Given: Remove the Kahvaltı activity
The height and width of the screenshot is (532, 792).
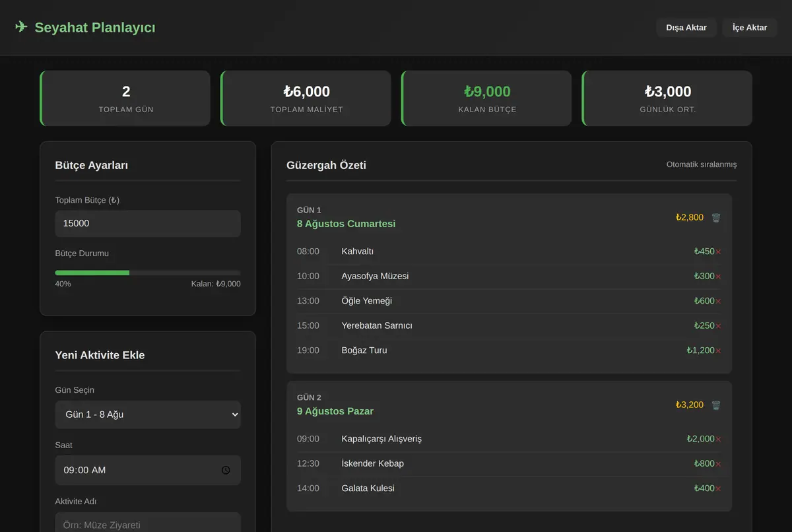Looking at the screenshot, I should (x=718, y=251).
